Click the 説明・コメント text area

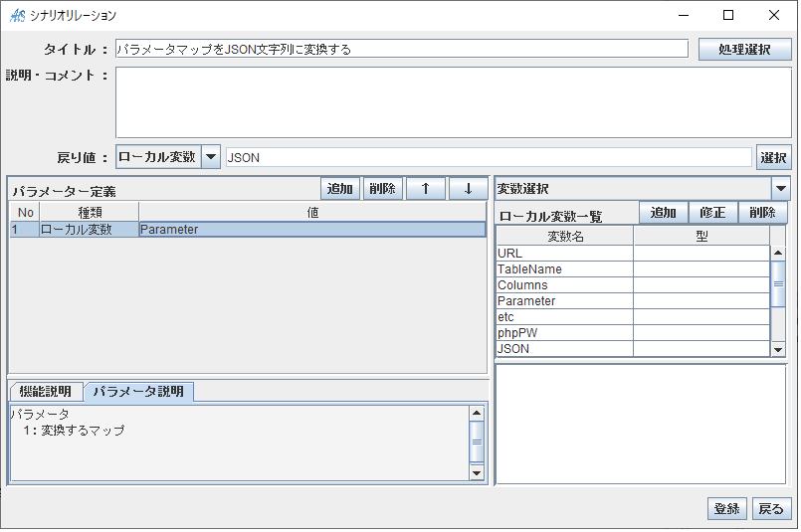453,102
